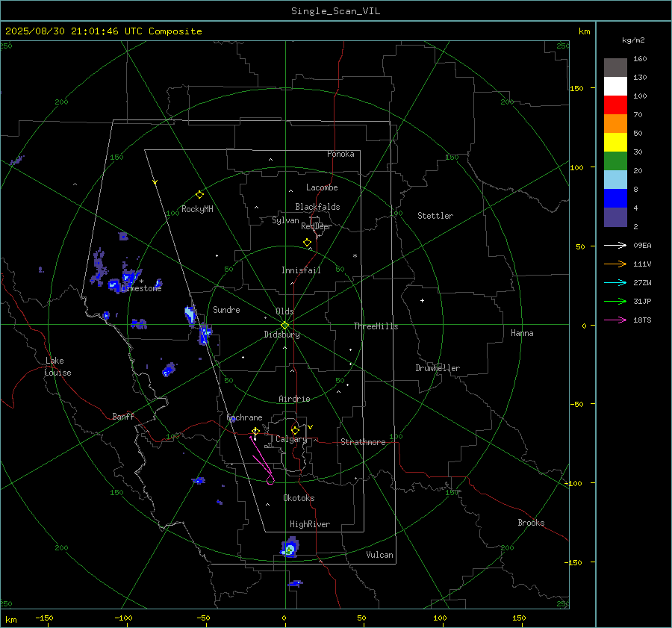This screenshot has height=628, width=672.
Task: Click the Ponoka city label
Action: pos(340,154)
